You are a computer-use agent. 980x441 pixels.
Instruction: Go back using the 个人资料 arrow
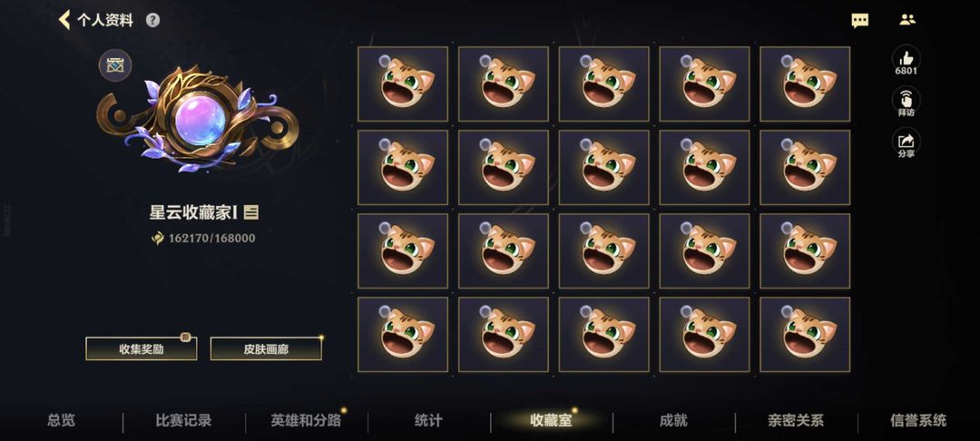[64, 20]
